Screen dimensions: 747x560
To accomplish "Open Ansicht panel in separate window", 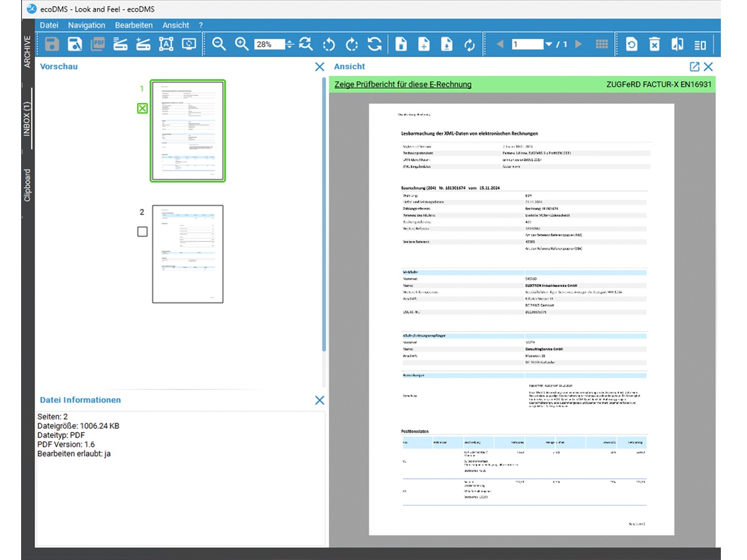I will pyautogui.click(x=694, y=67).
